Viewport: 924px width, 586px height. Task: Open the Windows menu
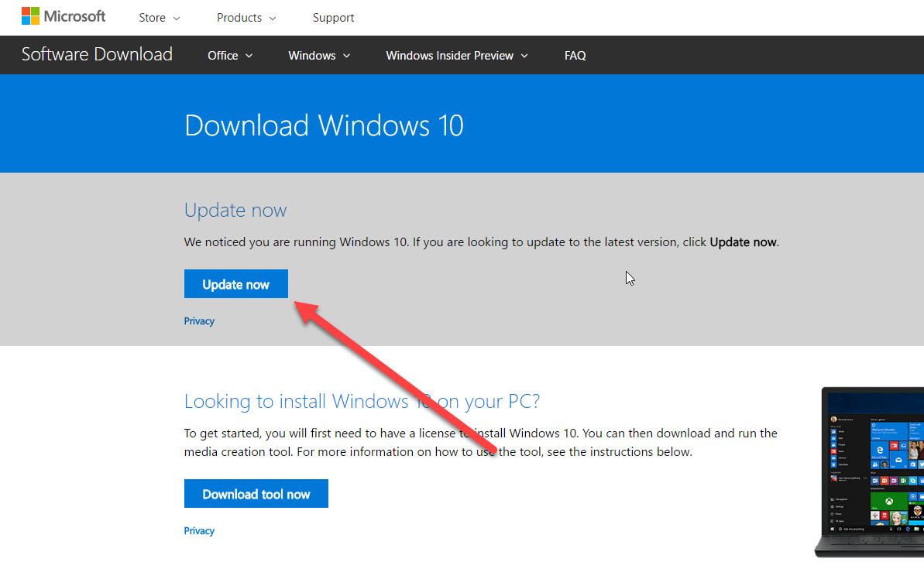(319, 56)
